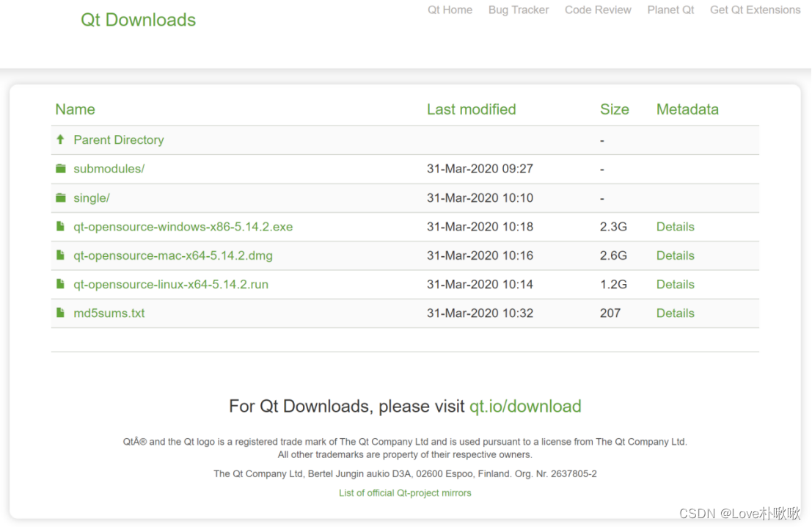Open the Qt Home navigation link
812x527 pixels.
(450, 10)
